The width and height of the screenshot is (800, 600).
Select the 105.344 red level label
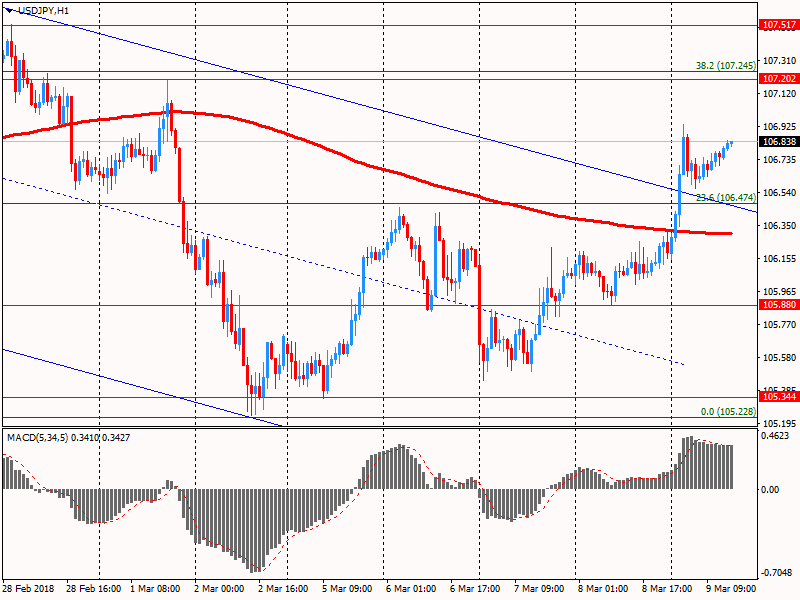coord(779,397)
